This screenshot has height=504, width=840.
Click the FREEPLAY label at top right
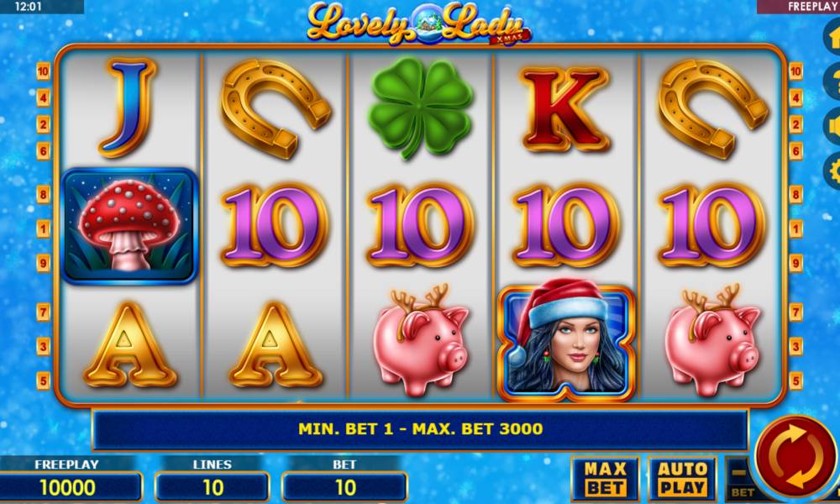(x=813, y=7)
